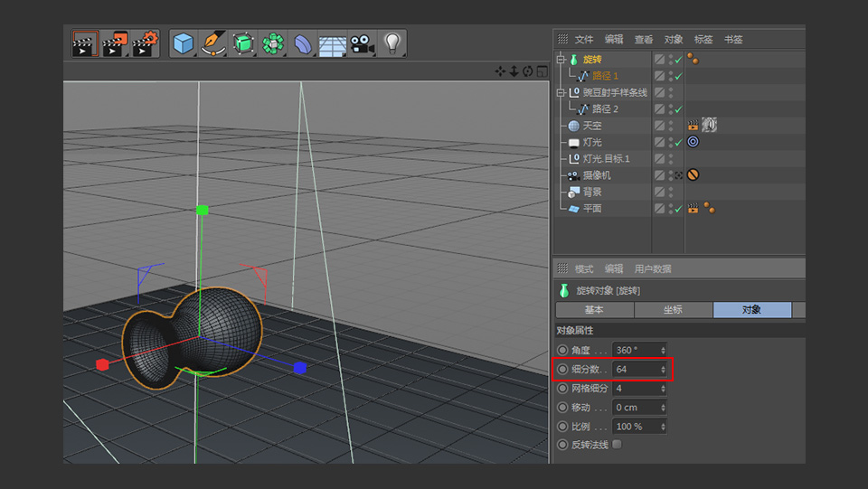This screenshot has height=489, width=868.
Task: Toggle 灯光 enable checkmark
Action: click(679, 142)
